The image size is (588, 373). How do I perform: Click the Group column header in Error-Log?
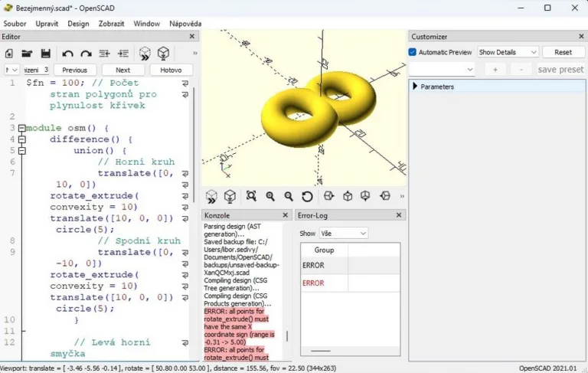click(324, 250)
